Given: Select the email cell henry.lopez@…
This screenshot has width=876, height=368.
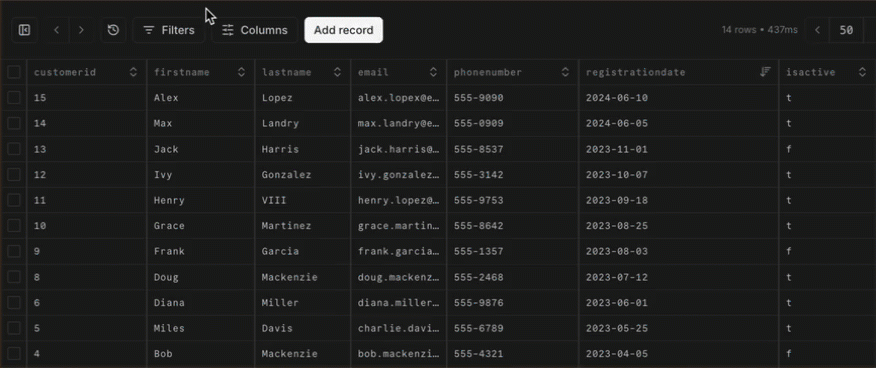Looking at the screenshot, I should click(399, 200).
